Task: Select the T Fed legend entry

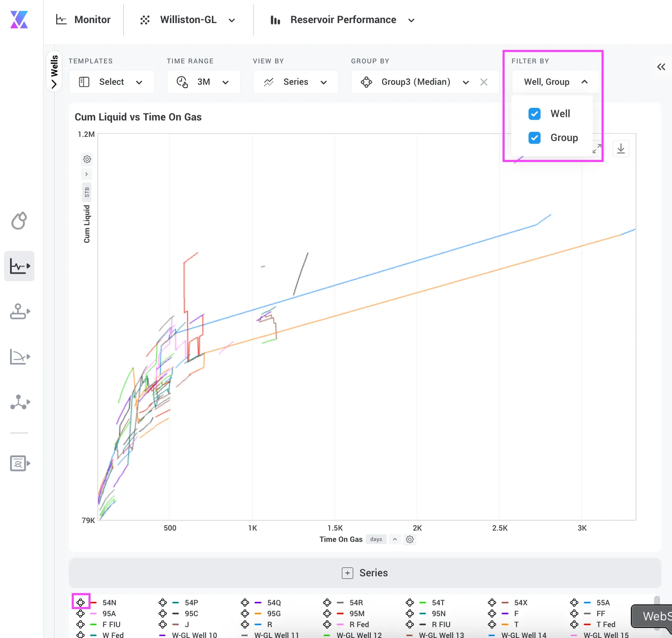Action: pyautogui.click(x=606, y=625)
